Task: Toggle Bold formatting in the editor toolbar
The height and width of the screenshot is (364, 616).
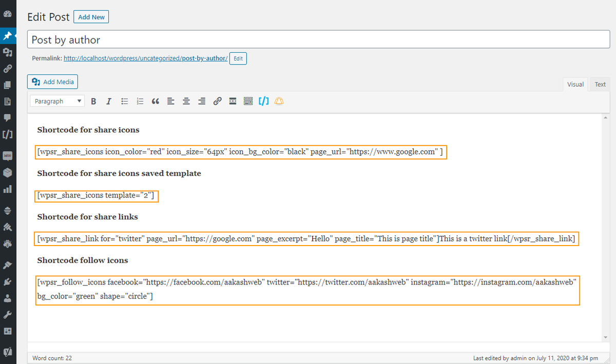Action: (x=93, y=102)
